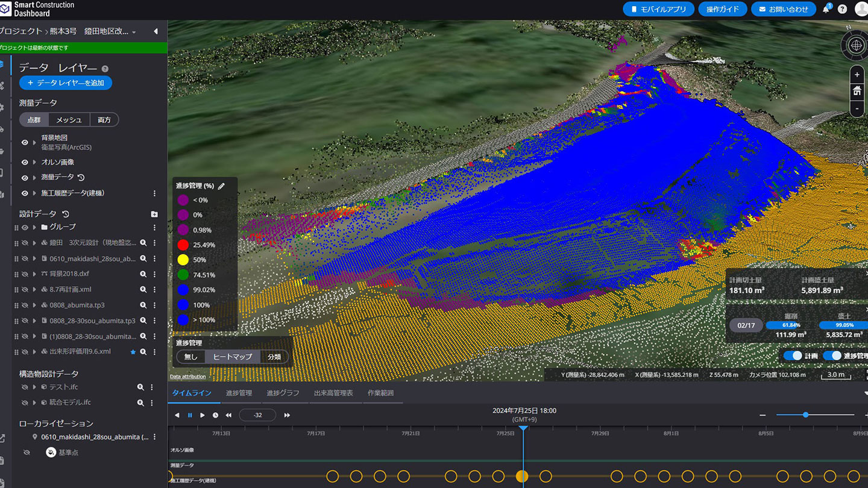Screen dimensions: 868x488
Task: Adjust the timeline zoom slider
Action: pos(805,414)
